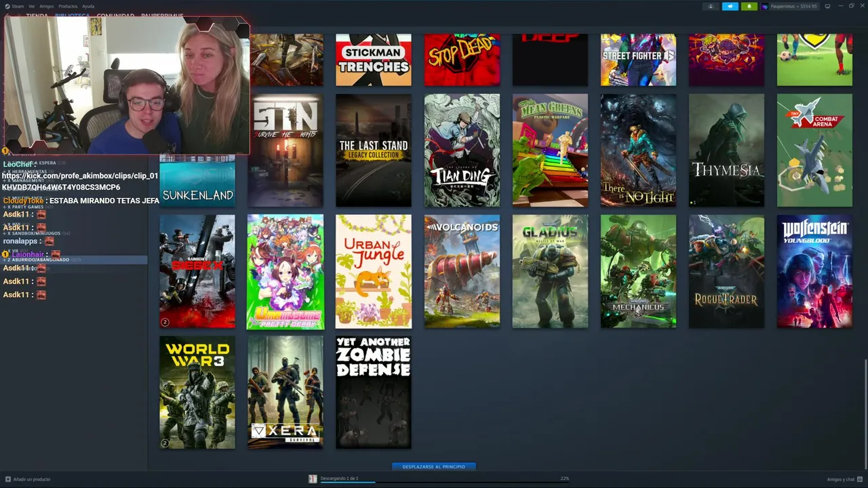Open the blue announcements megaphone button

tap(730, 6)
